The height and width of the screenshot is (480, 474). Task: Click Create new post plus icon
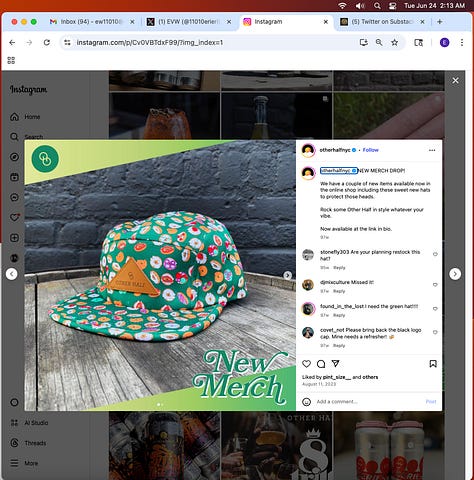click(14, 238)
